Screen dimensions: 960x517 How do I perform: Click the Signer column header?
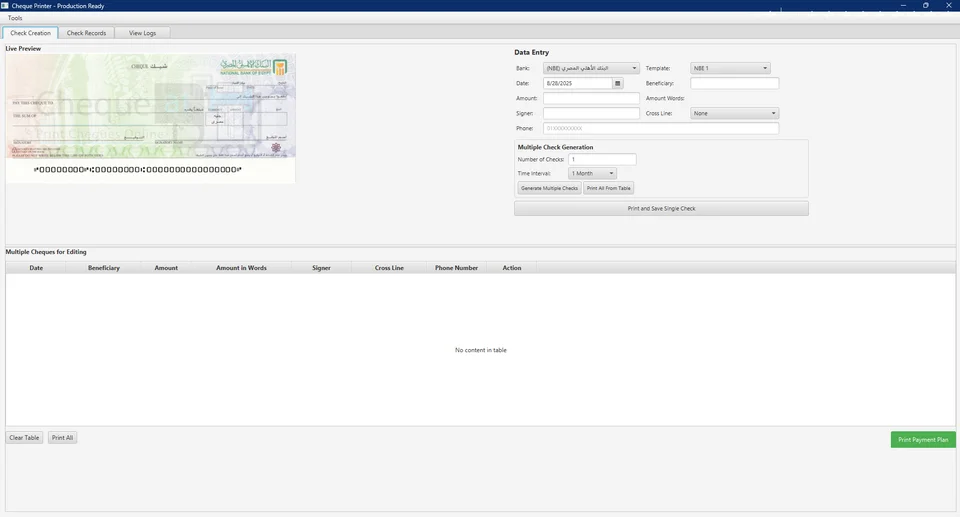point(321,268)
